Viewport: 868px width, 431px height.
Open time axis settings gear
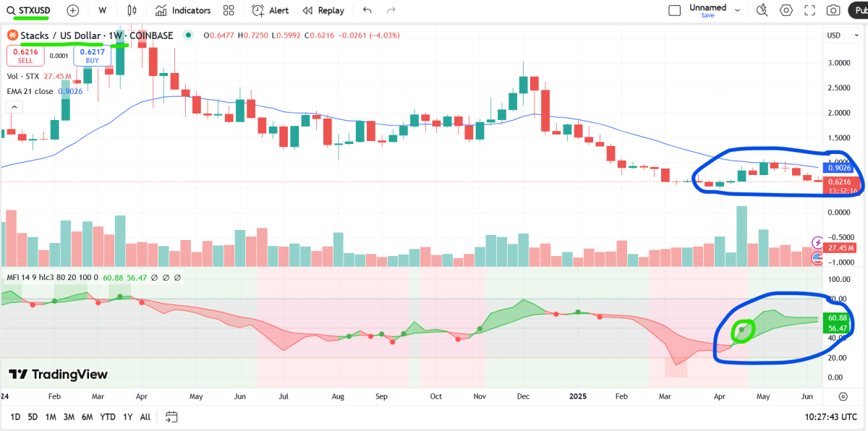843,396
